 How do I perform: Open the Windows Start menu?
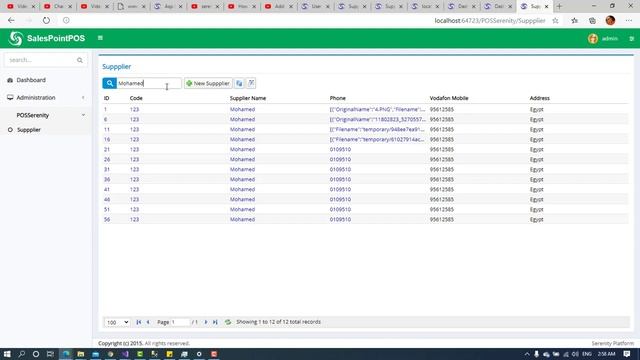7,354
